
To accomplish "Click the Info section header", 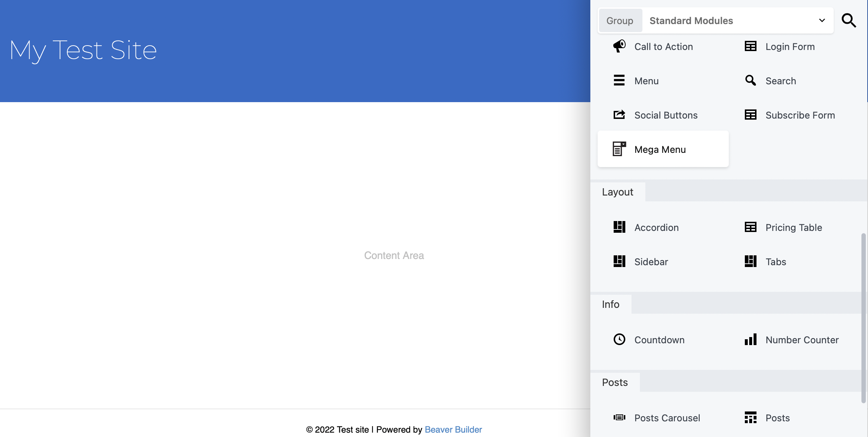I will click(611, 304).
